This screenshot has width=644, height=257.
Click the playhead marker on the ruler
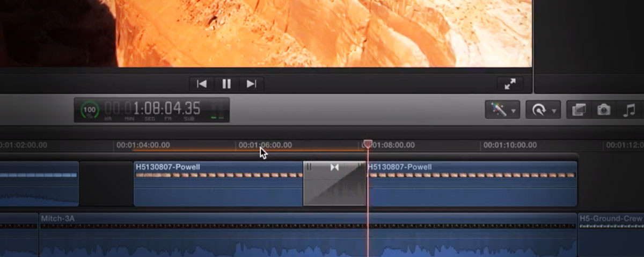point(368,144)
